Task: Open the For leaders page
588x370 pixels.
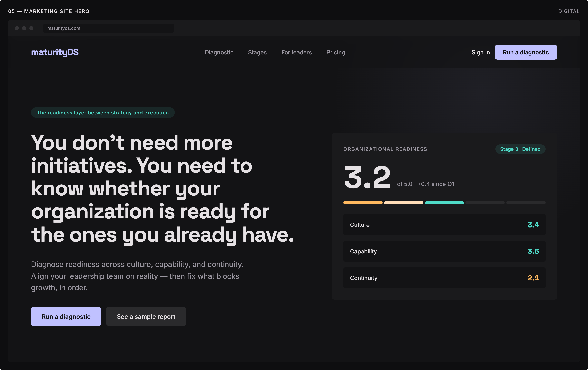Action: 296,52
